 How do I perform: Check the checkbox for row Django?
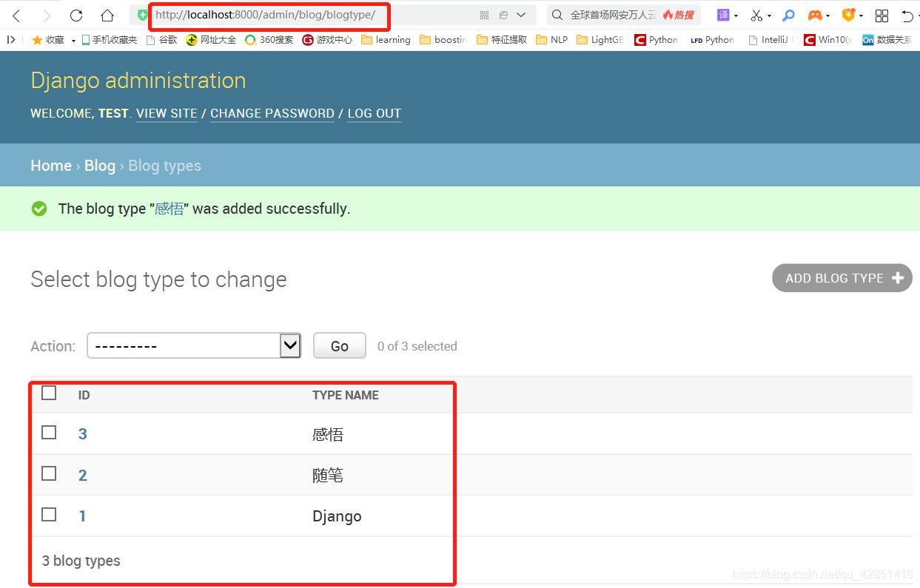click(49, 514)
